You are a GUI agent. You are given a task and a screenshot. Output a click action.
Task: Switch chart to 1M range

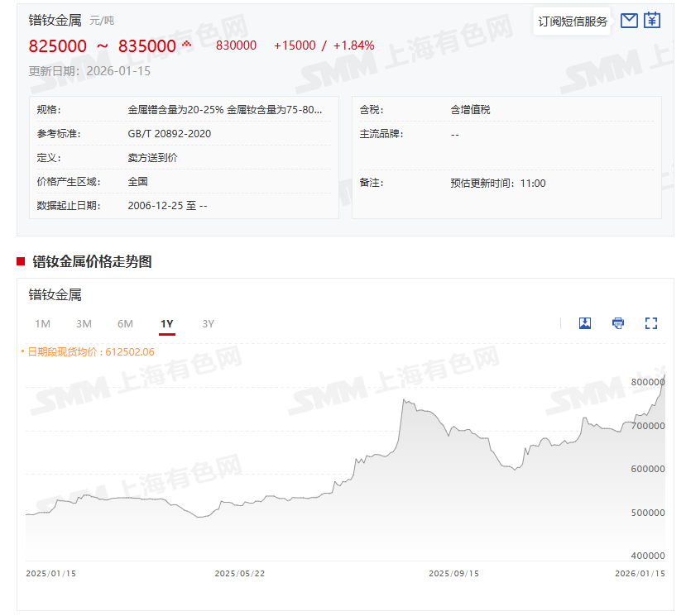(x=43, y=324)
